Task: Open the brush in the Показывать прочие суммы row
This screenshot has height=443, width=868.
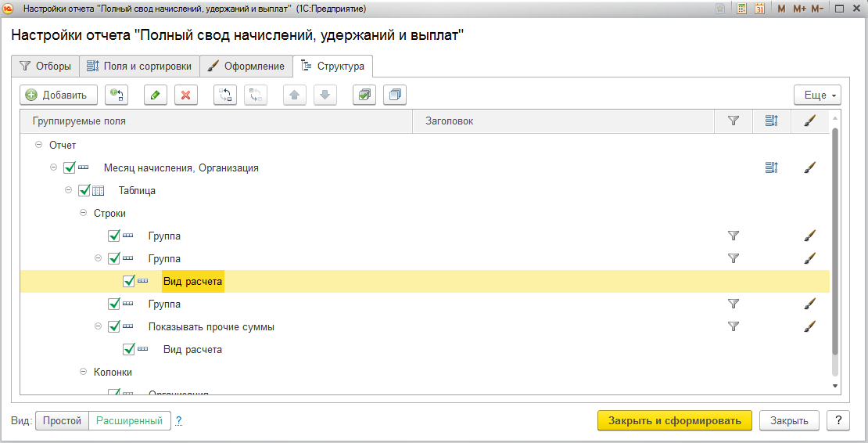Action: coord(810,326)
